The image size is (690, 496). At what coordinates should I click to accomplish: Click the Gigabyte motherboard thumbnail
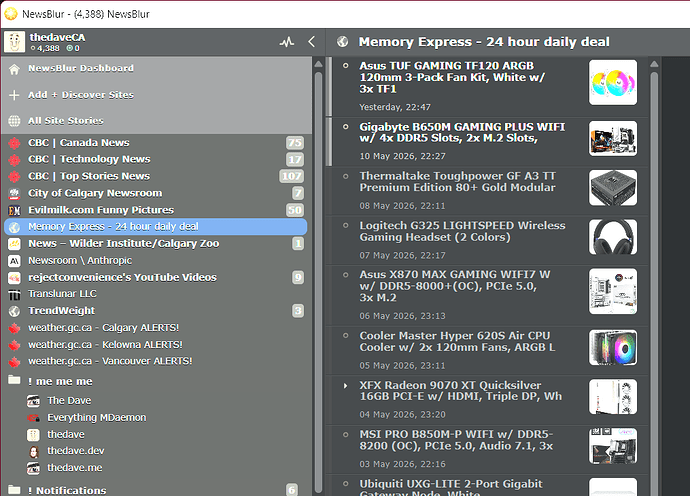[613, 139]
